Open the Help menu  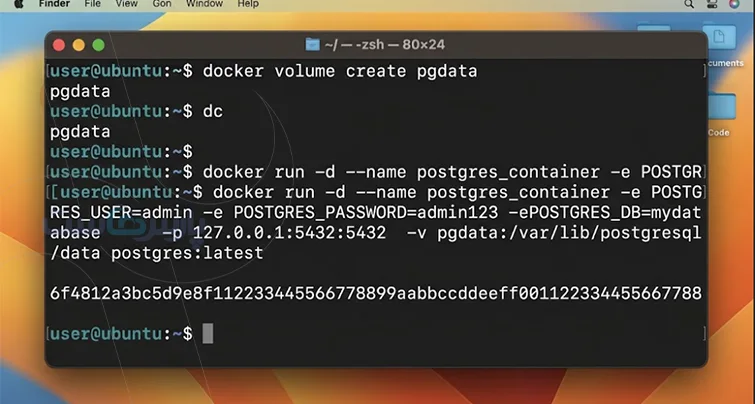(x=248, y=3)
